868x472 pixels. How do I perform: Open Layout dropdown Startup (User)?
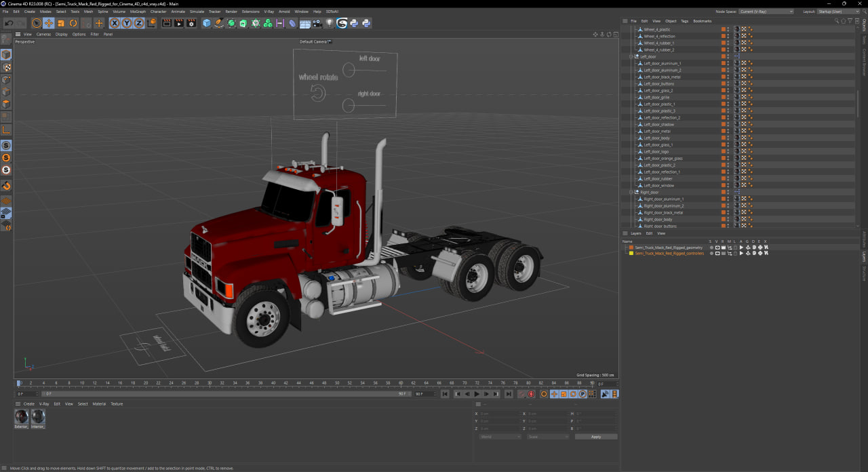(840, 12)
